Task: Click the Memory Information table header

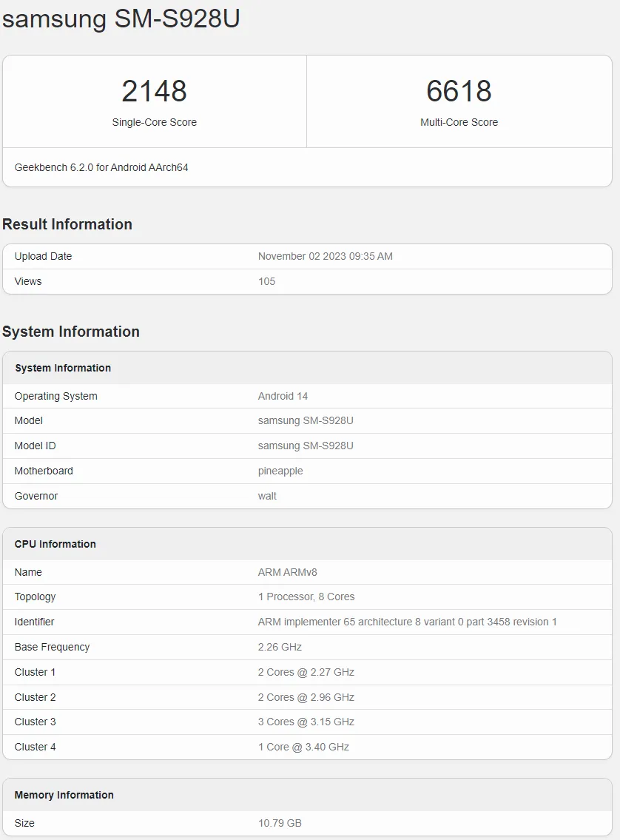Action: click(x=64, y=795)
